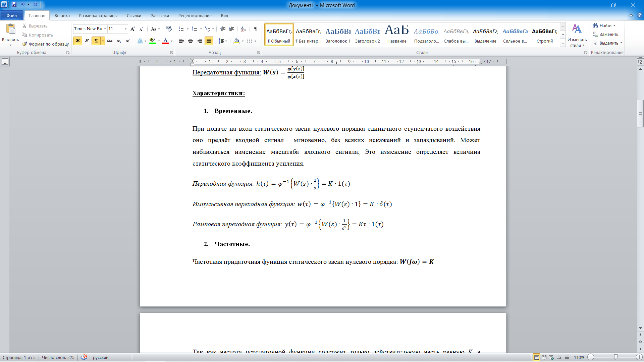Save document from quick access toolbar
The image size is (644, 362).
coord(14,5)
